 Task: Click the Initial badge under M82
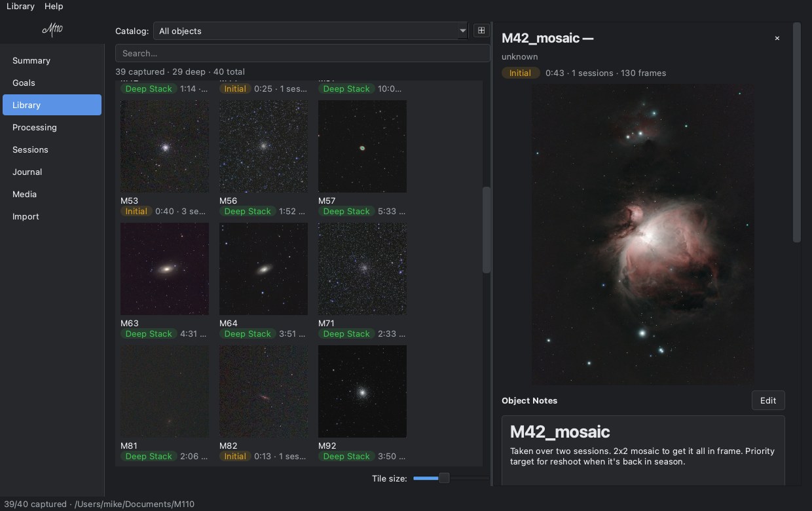pos(235,457)
